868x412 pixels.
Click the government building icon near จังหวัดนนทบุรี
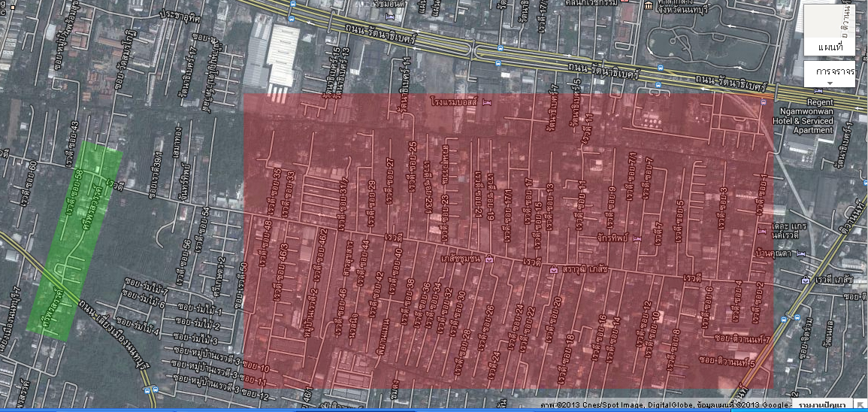point(649,6)
